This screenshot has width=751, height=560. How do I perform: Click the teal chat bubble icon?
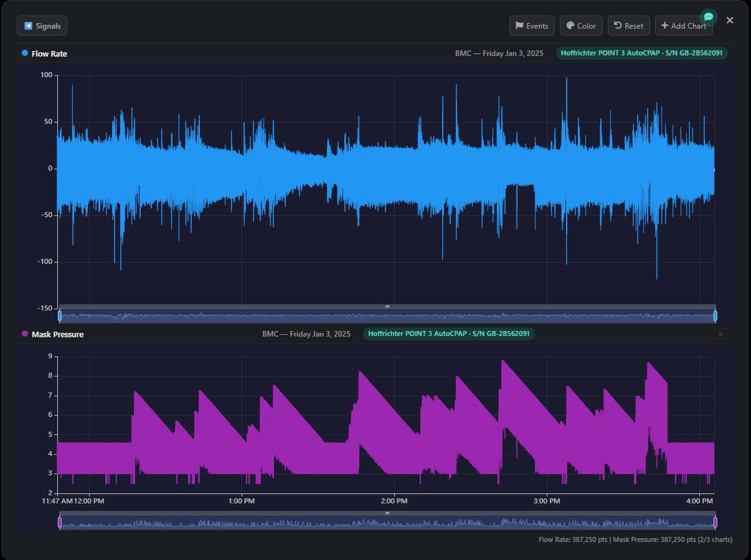point(708,17)
